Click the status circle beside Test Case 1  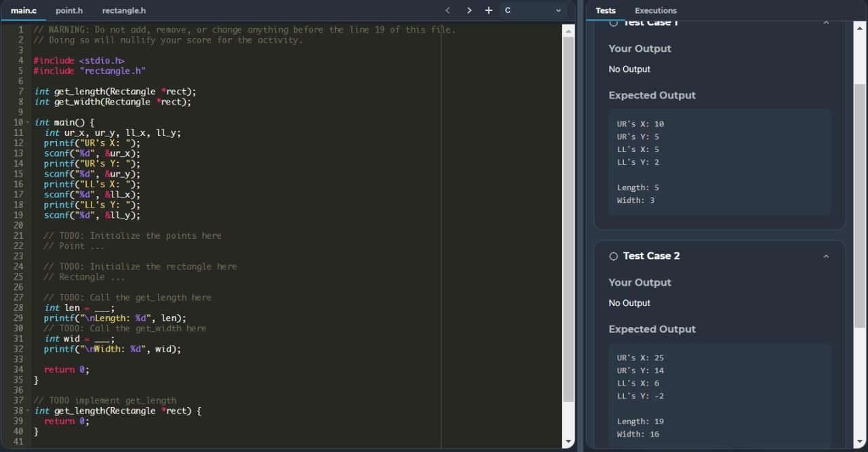tap(613, 22)
